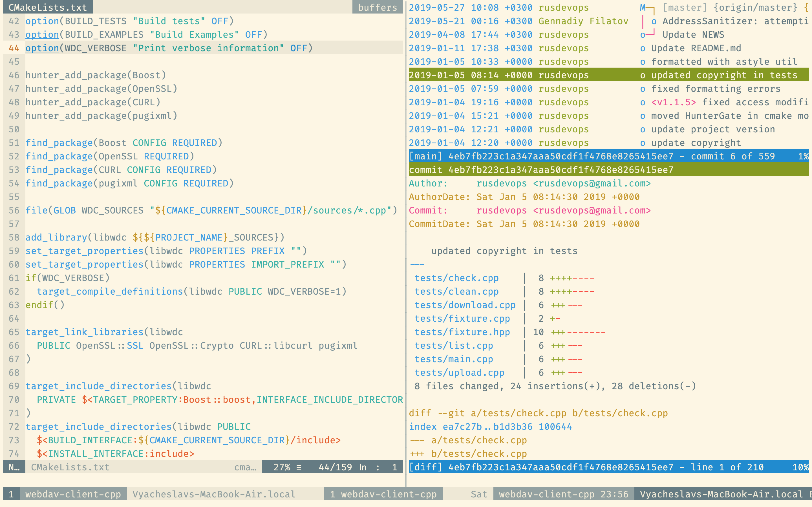
Task: Click the 'cma…' filetype indicator in the statusline
Action: [x=246, y=467]
